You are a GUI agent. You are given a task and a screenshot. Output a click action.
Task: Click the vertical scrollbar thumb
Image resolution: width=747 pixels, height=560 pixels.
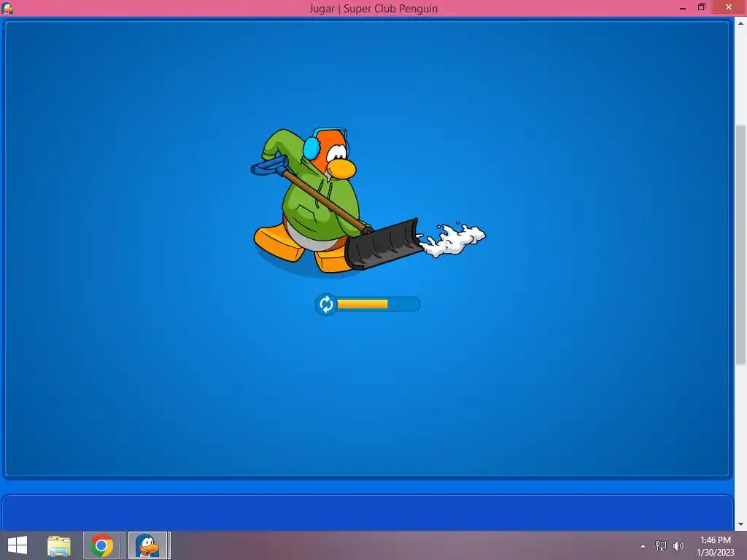[x=741, y=245]
